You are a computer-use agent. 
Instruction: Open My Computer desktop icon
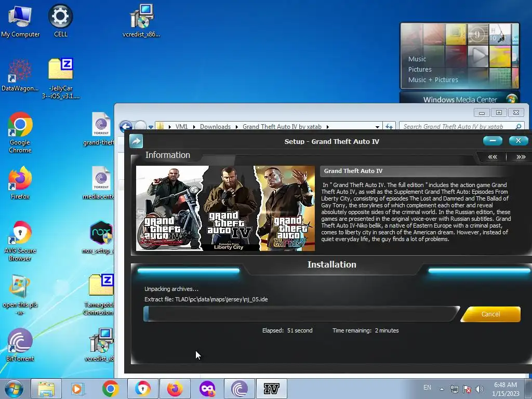point(20,22)
